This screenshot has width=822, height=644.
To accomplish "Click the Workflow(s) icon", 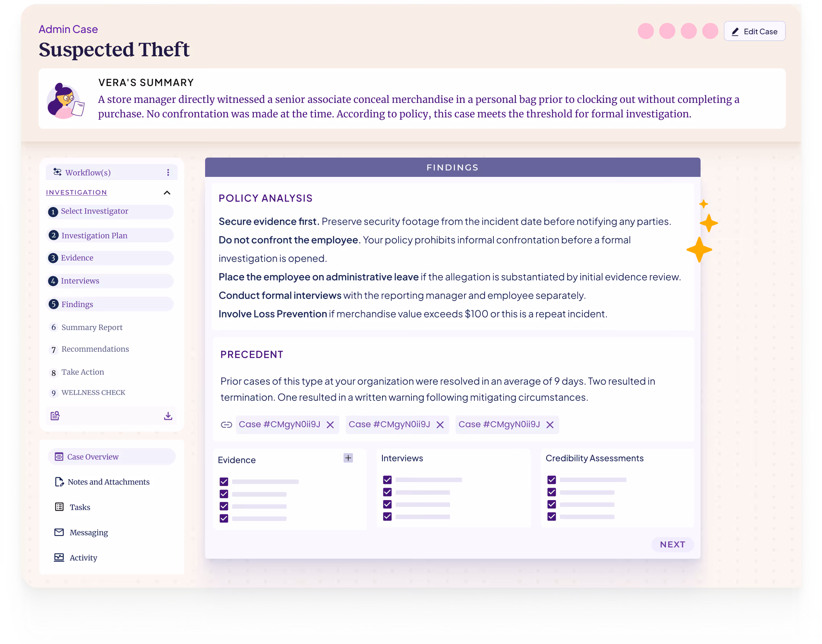I will pyautogui.click(x=58, y=172).
